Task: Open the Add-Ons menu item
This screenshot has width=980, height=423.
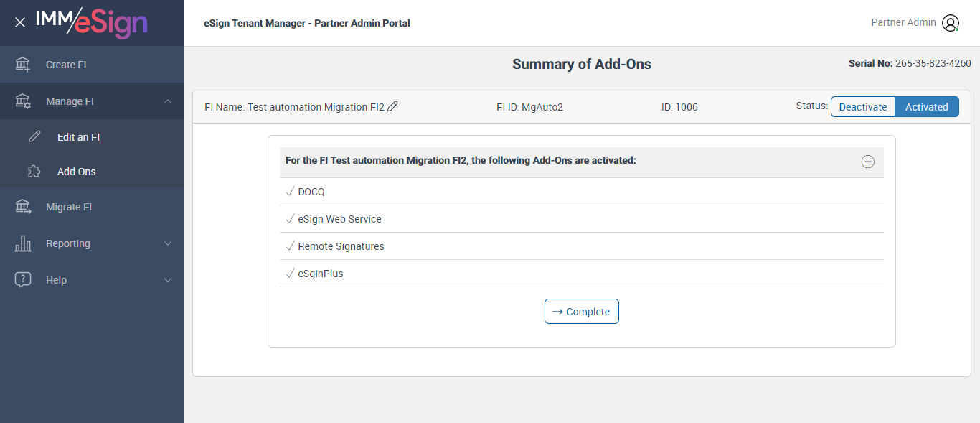Action: (76, 172)
